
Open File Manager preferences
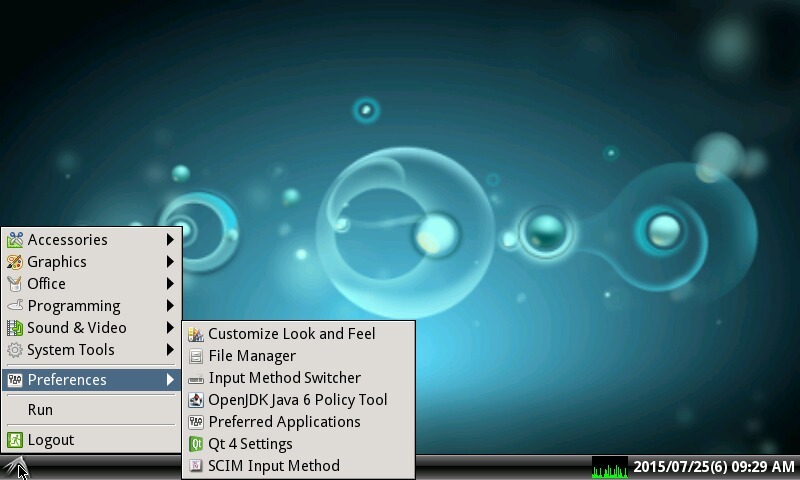pyautogui.click(x=298, y=356)
